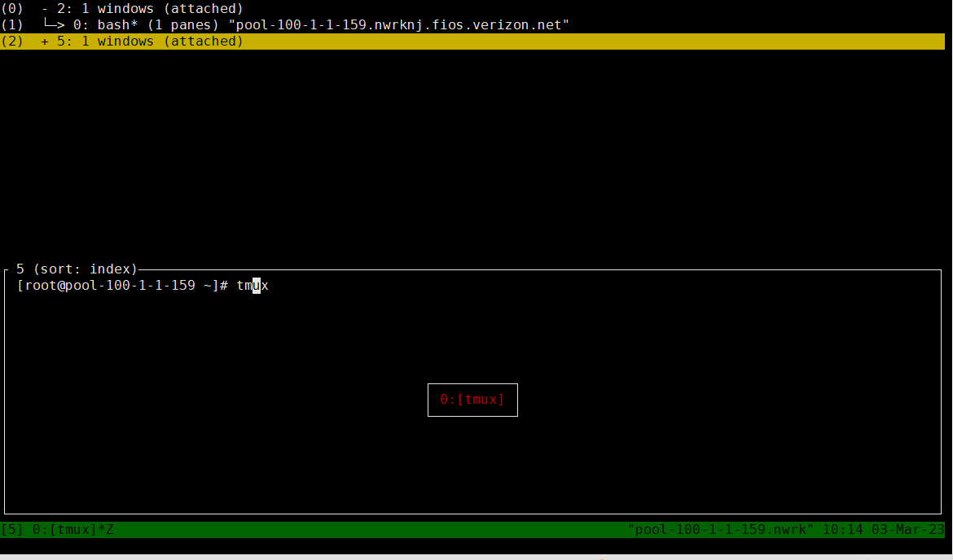Select 0:[tmux]*Z window in status bar

pos(73,530)
